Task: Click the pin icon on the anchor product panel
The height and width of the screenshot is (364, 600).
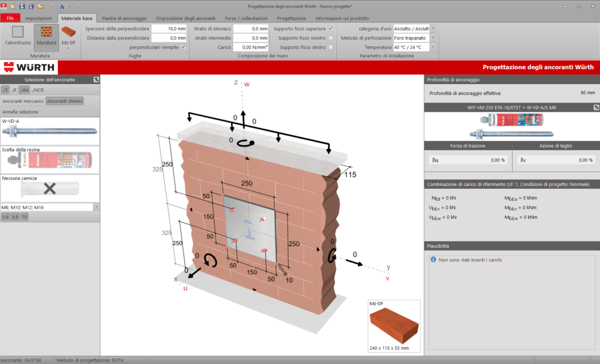Action: (x=596, y=107)
